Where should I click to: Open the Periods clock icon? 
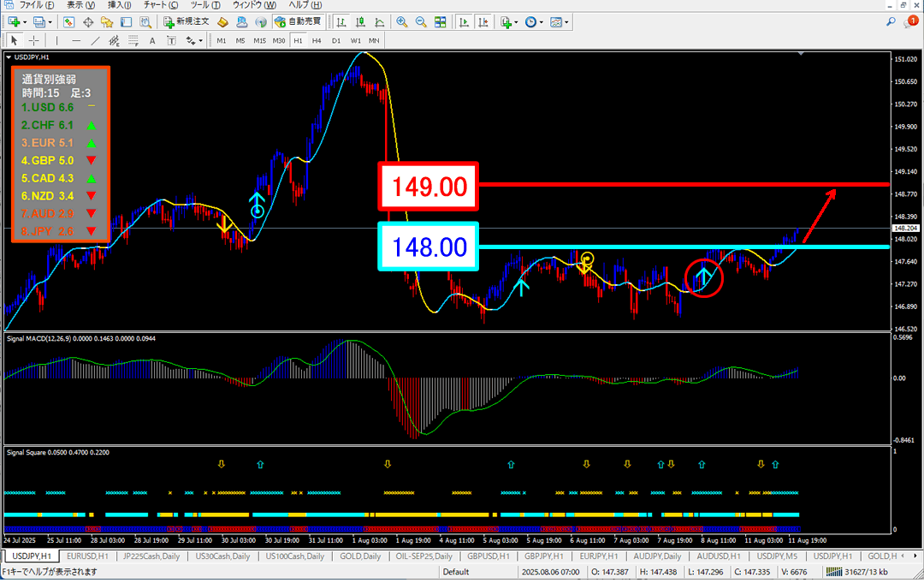tap(531, 21)
